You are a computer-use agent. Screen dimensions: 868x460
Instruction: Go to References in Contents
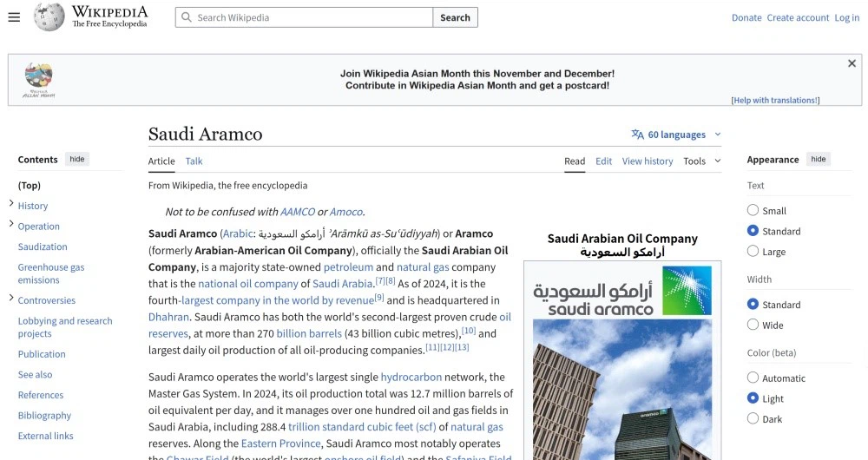click(41, 395)
